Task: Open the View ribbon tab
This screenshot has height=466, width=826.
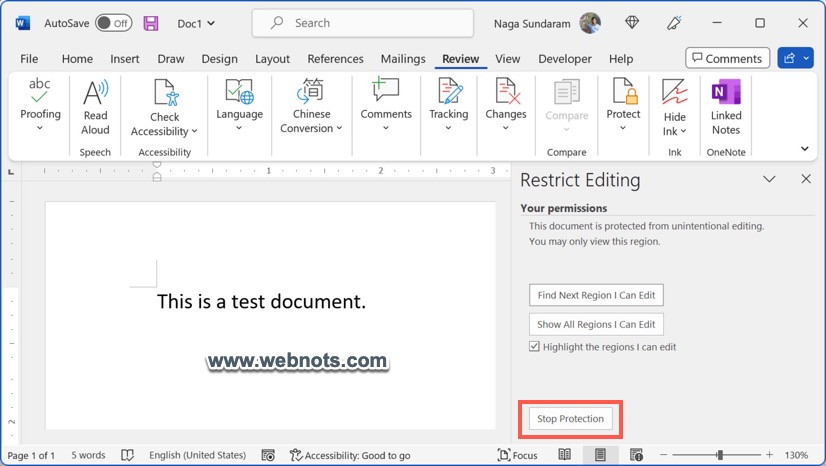Action: pyautogui.click(x=508, y=59)
